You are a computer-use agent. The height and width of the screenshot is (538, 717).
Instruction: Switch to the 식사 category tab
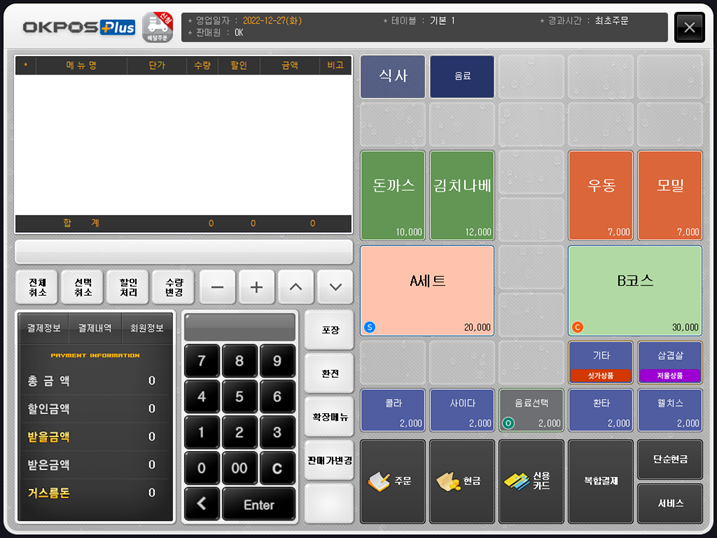coord(392,76)
